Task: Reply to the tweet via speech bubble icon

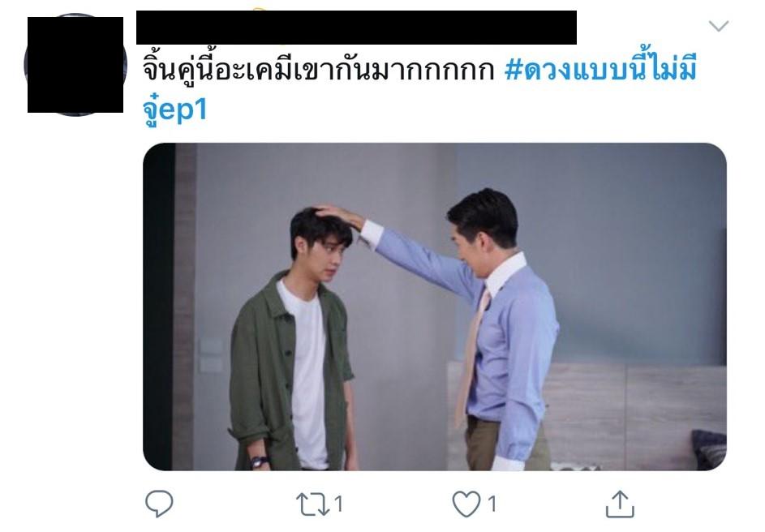Action: (x=159, y=504)
